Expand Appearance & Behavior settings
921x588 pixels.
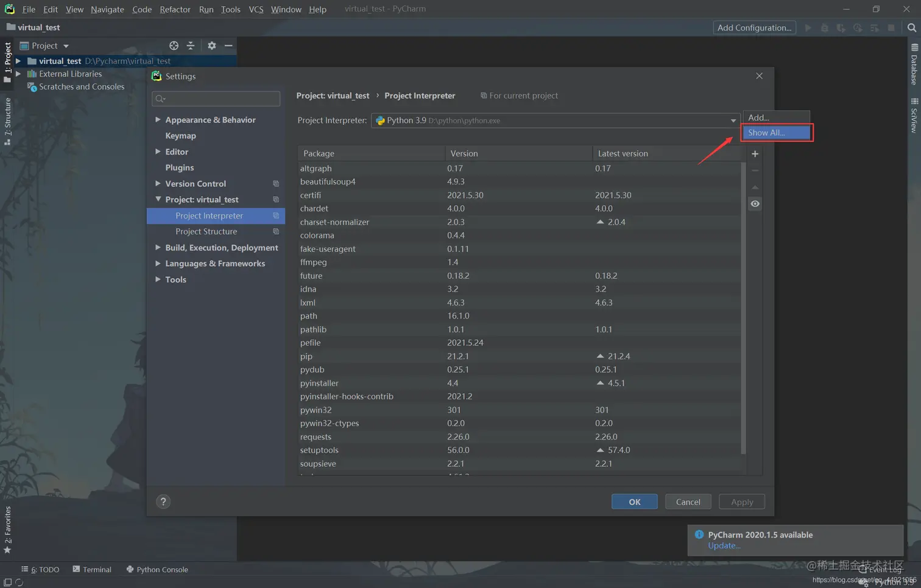158,120
